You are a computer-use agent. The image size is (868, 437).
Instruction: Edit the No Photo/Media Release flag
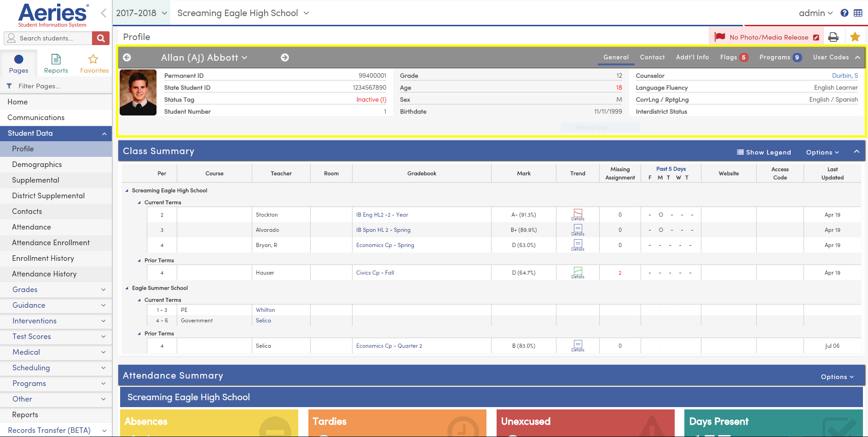pyautogui.click(x=816, y=38)
